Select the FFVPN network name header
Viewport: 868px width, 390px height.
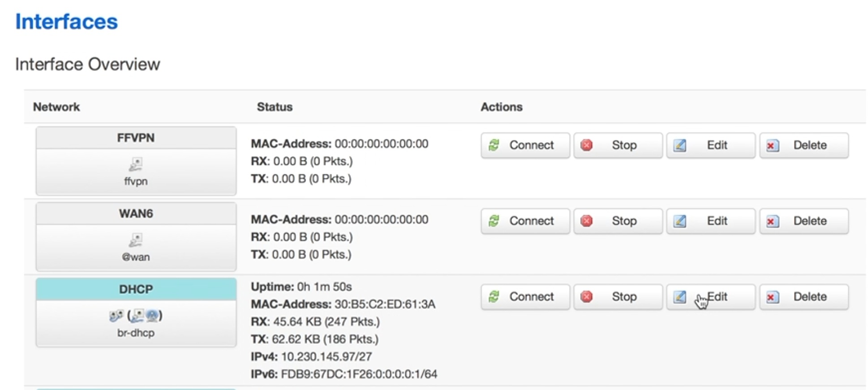click(136, 138)
